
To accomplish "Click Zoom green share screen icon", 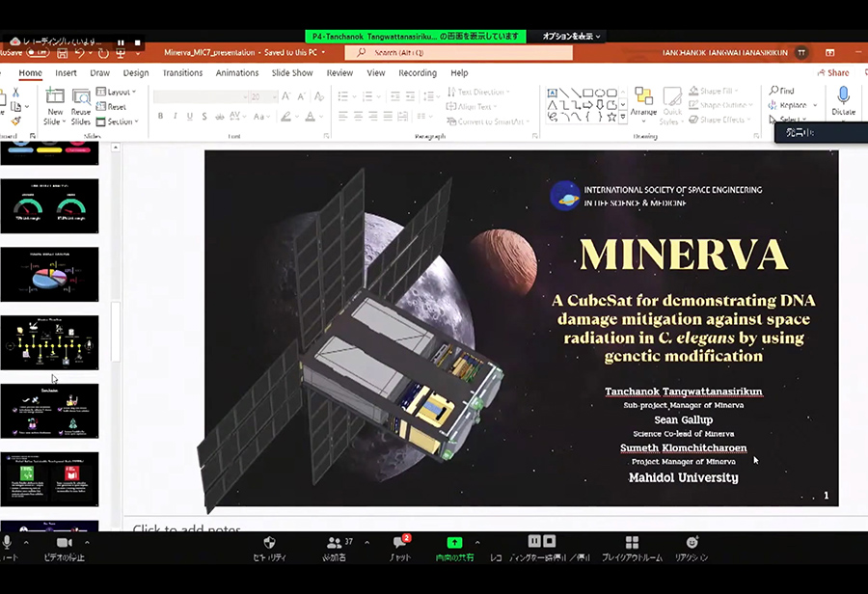I will (x=454, y=543).
